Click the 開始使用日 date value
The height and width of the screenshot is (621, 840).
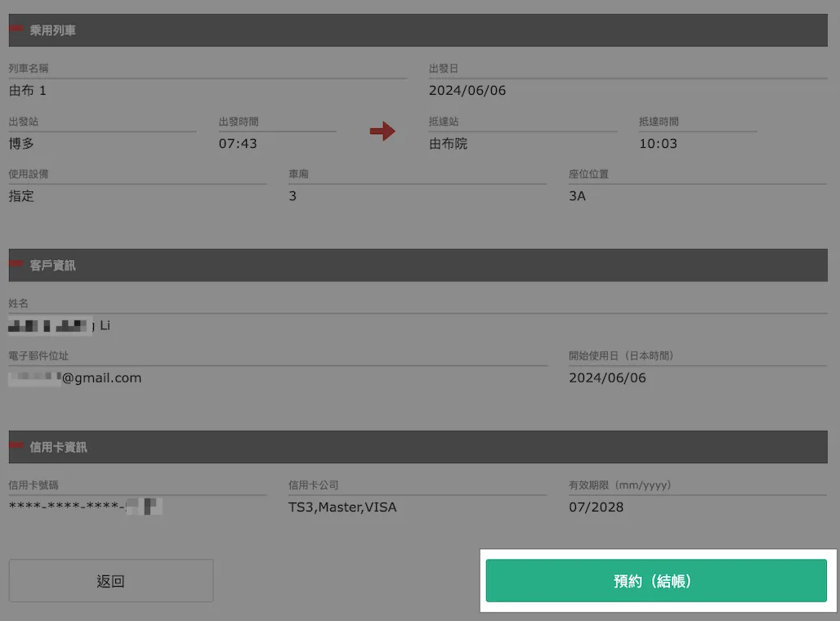coord(607,378)
